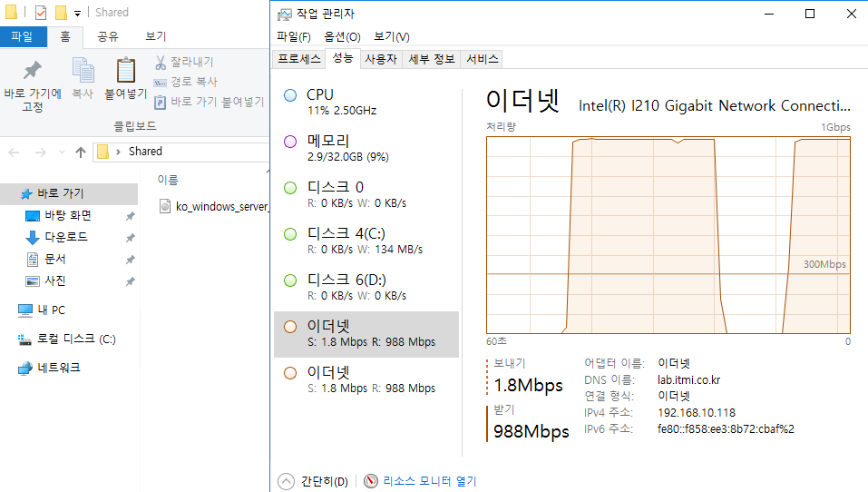Switch to 서비스 tab
Screen dimensions: 868x492
[483, 59]
